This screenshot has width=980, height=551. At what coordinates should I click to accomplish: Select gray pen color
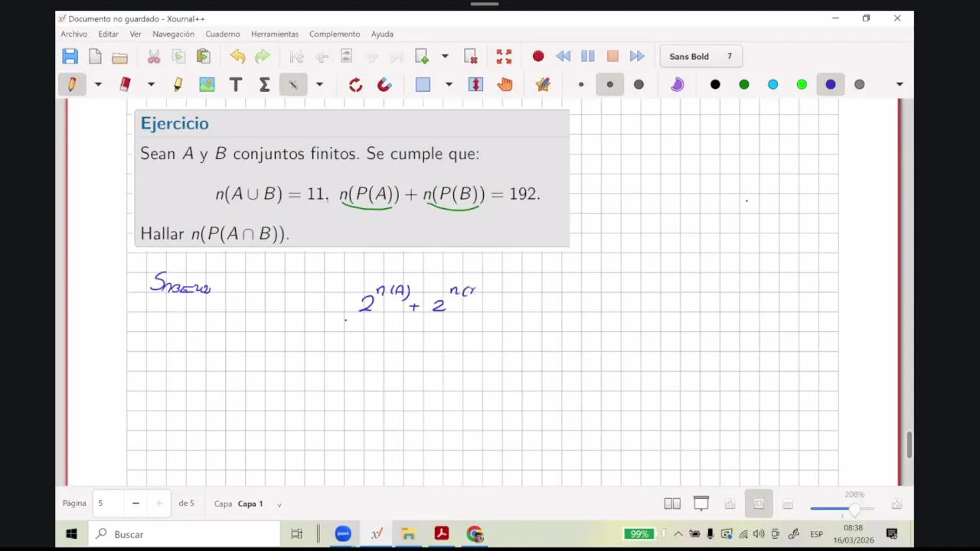click(859, 84)
